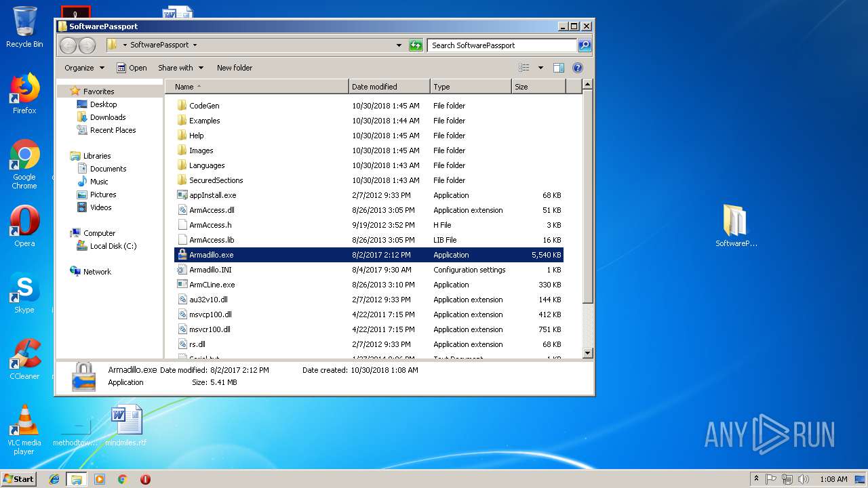Select msvcp100.dll file icon
Screen dimensions: 868x488
(x=182, y=314)
